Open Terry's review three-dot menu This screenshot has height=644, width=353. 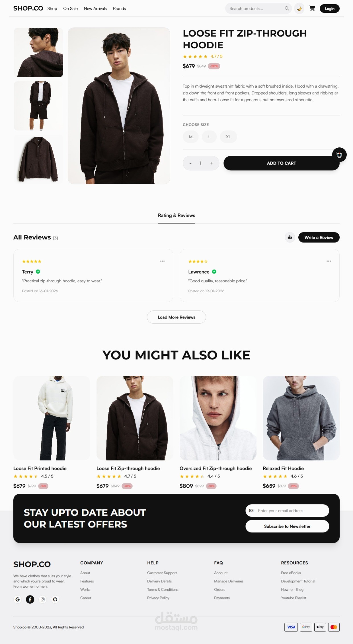pyautogui.click(x=162, y=261)
